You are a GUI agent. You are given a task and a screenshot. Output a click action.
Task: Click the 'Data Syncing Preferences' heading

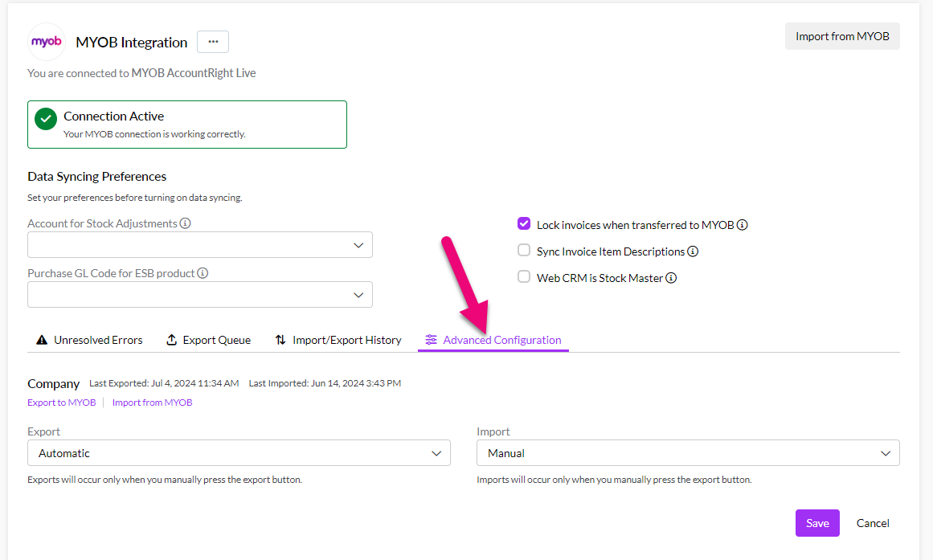coord(97,177)
